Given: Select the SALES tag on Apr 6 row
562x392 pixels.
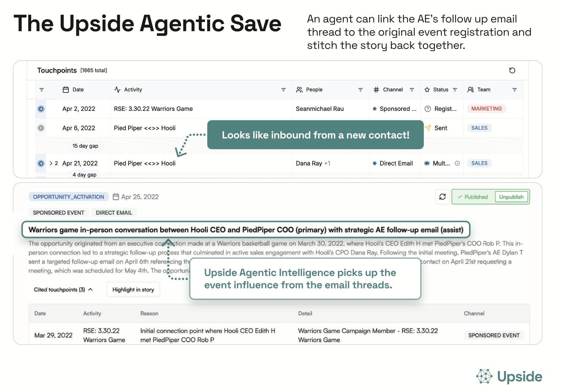Looking at the screenshot, I should click(x=479, y=128).
